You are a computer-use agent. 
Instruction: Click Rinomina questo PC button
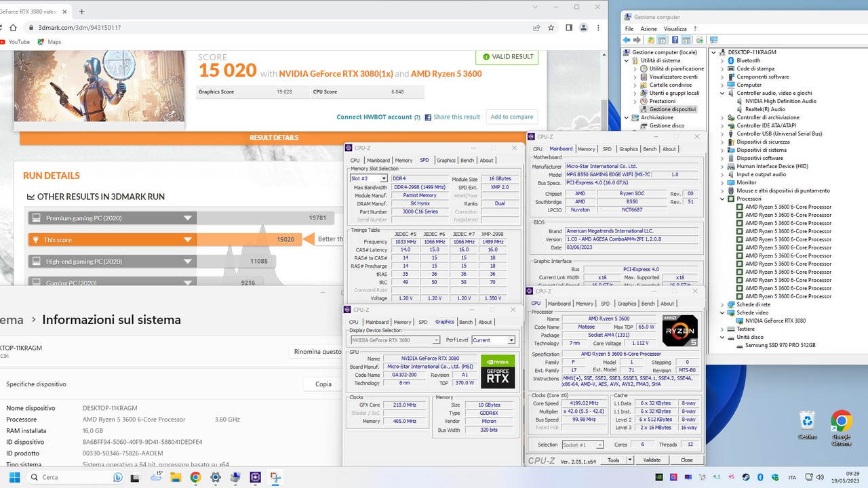pyautogui.click(x=317, y=352)
